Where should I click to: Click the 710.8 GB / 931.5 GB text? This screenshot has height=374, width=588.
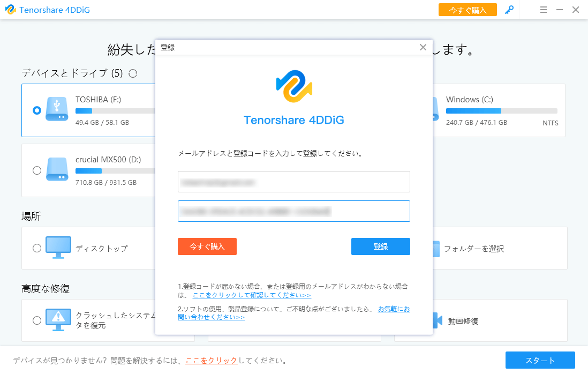(x=106, y=182)
